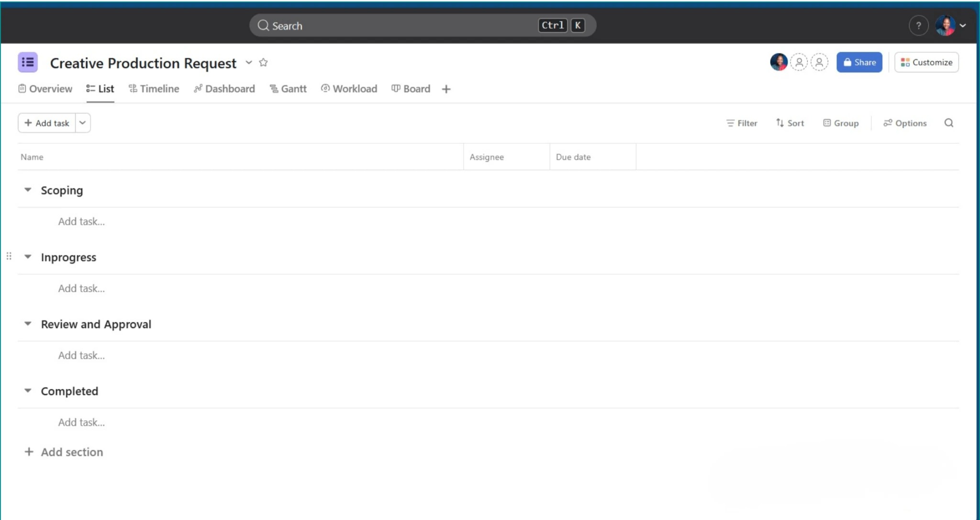Screen dimensions: 980x520
Task: Open the Add task dropdown arrow
Action: pos(82,123)
